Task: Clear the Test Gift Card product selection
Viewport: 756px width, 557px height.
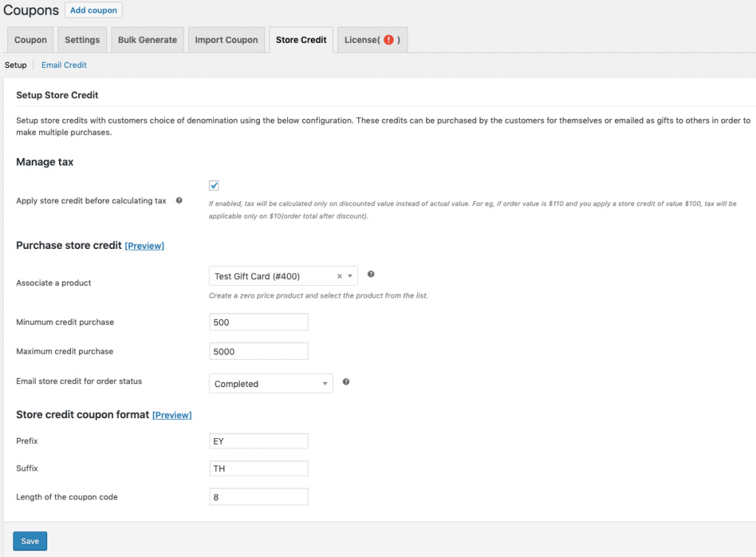Action: point(340,276)
